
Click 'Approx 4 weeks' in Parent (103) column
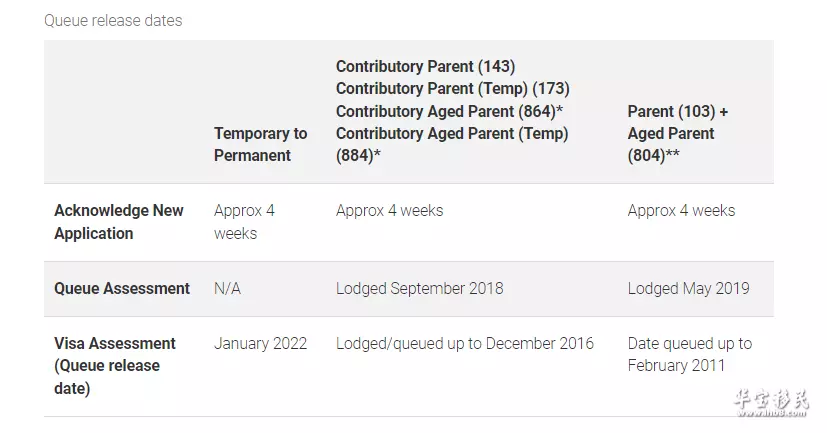pos(681,210)
